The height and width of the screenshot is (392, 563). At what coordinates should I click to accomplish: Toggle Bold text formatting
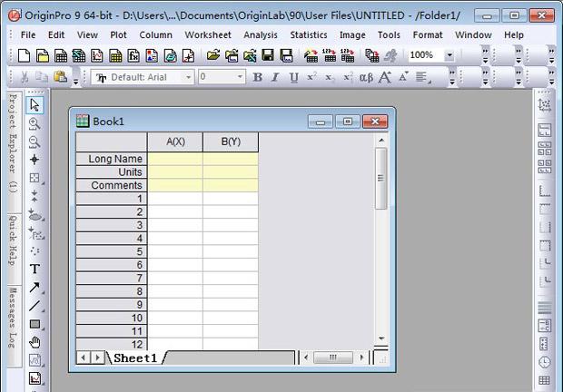point(257,77)
